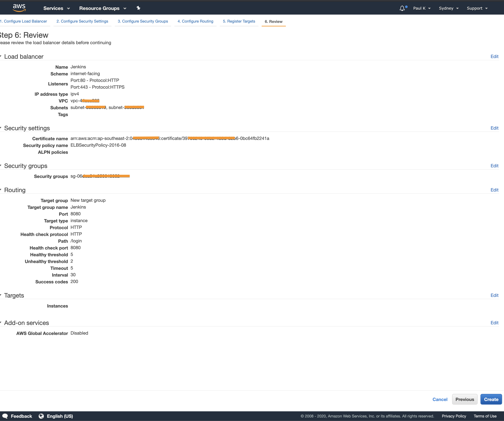504x421 pixels.
Task: Select the Success codes value 200
Action: point(74,281)
